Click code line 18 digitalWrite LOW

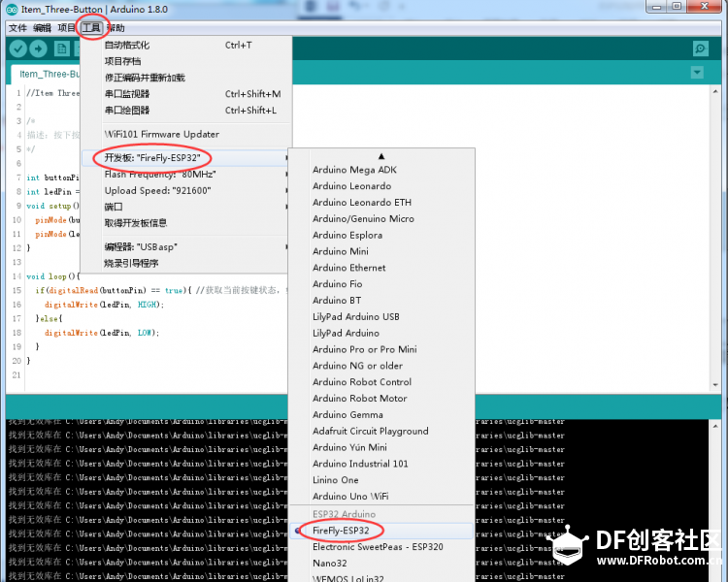(102, 333)
